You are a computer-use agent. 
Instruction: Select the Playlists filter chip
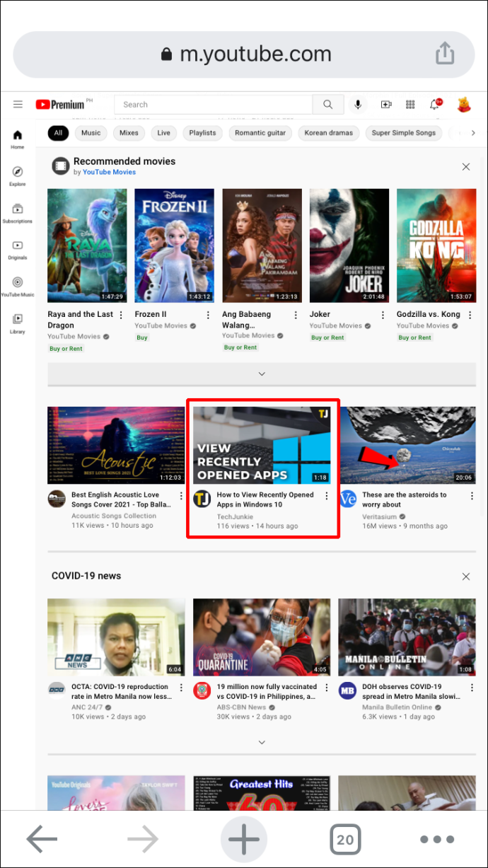(202, 133)
